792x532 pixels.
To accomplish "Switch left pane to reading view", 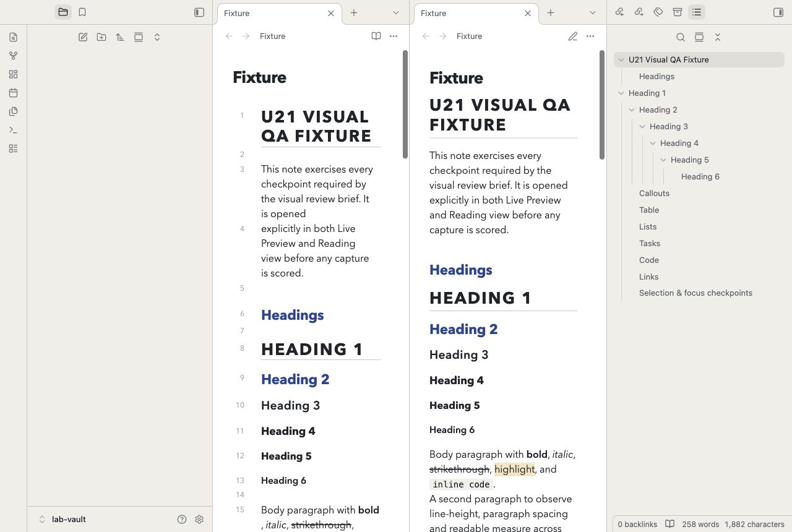I will pos(376,36).
